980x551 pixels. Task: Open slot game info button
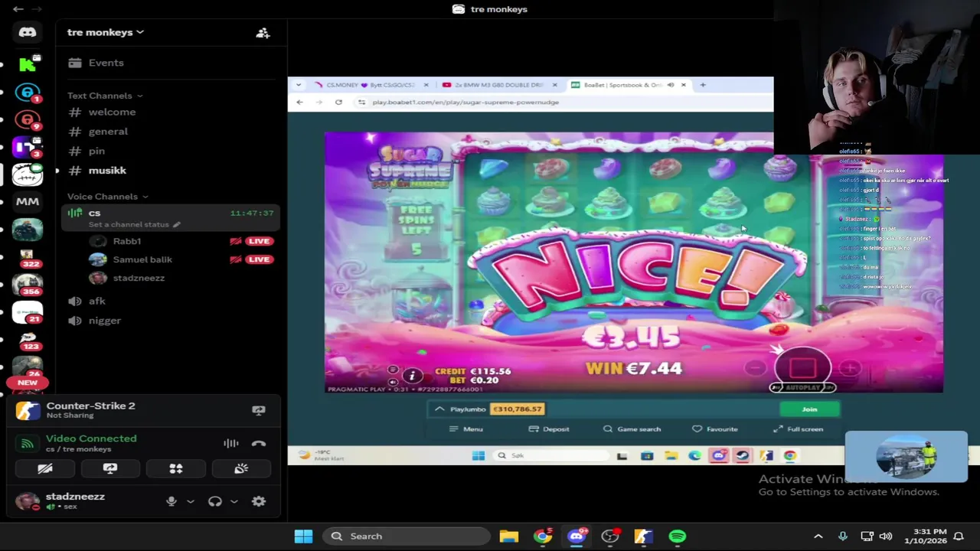click(412, 375)
